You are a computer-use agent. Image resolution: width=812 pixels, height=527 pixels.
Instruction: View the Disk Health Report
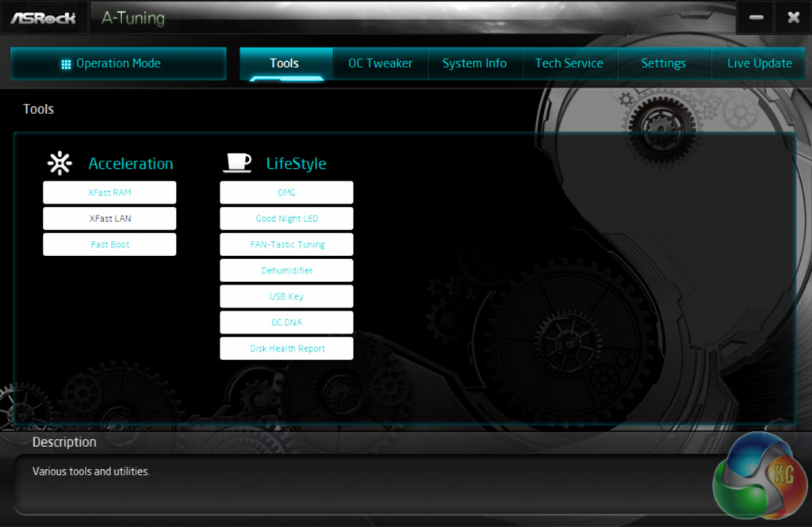286,349
